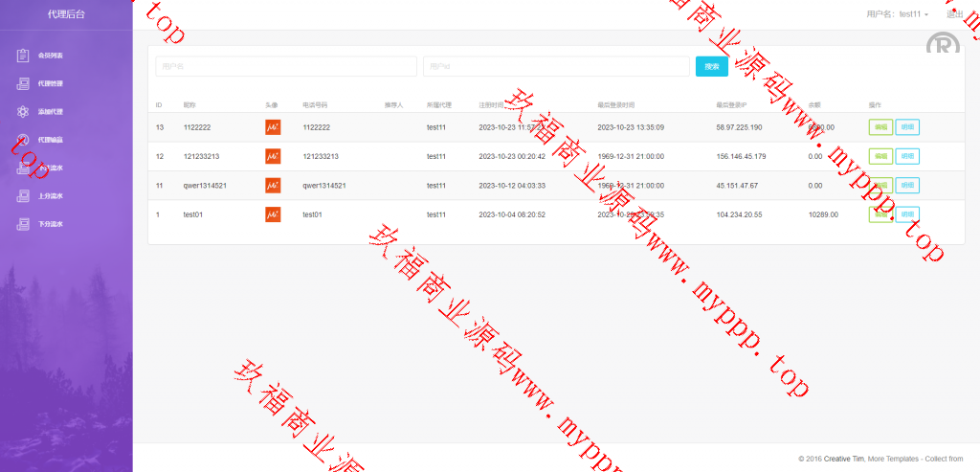Click the 代理管理 icon in sidebar
This screenshot has height=472, width=980.
coord(23,83)
